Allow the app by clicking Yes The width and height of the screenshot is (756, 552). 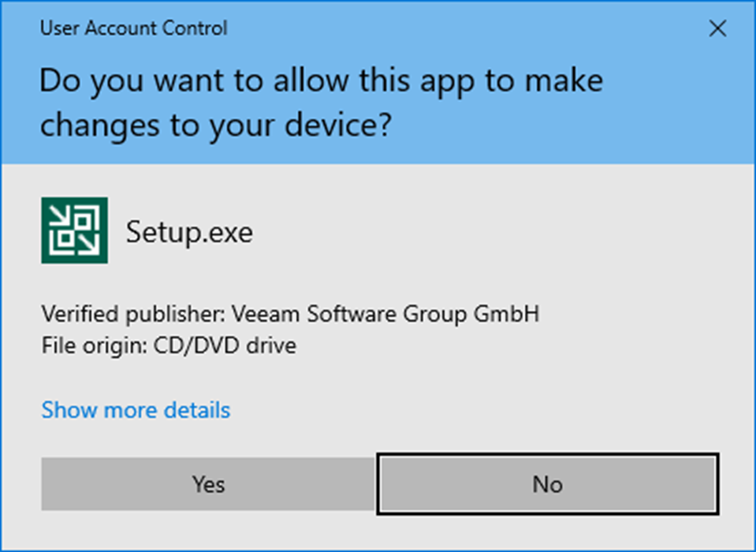[208, 483]
